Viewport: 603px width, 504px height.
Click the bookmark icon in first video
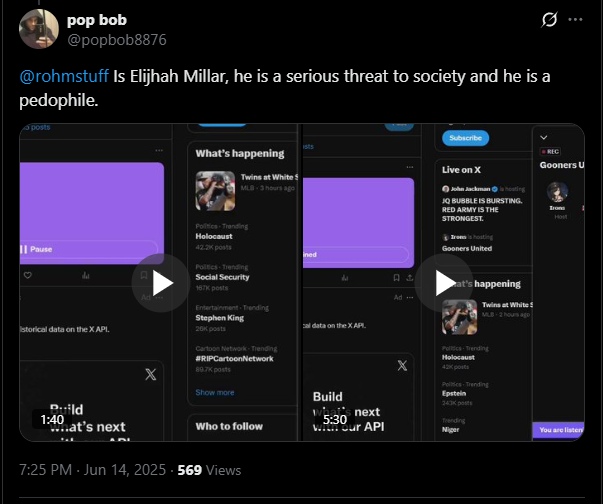(x=144, y=275)
